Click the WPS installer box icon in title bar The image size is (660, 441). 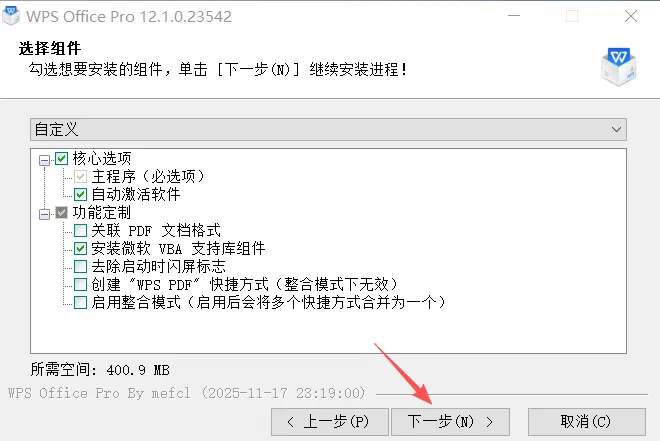pyautogui.click(x=11, y=16)
